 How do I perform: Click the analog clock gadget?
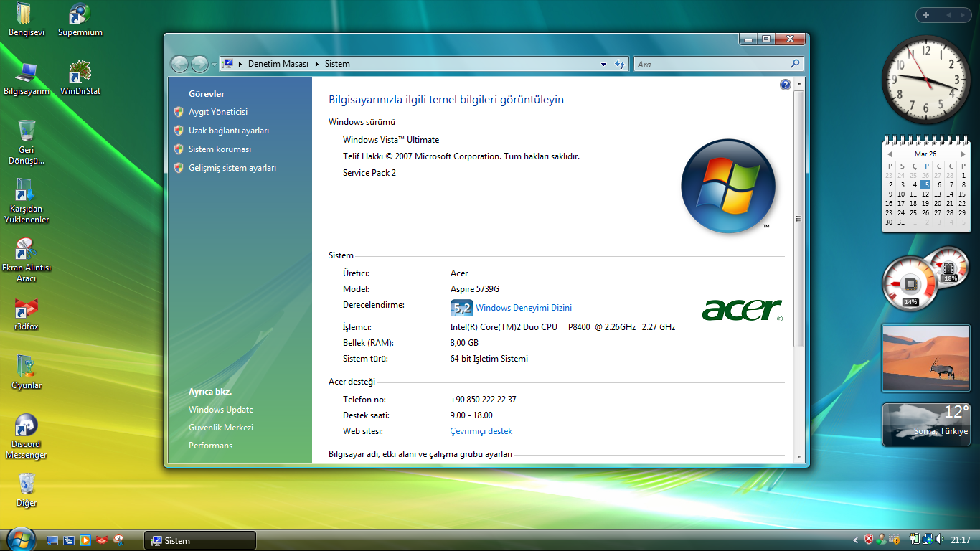tap(926, 80)
